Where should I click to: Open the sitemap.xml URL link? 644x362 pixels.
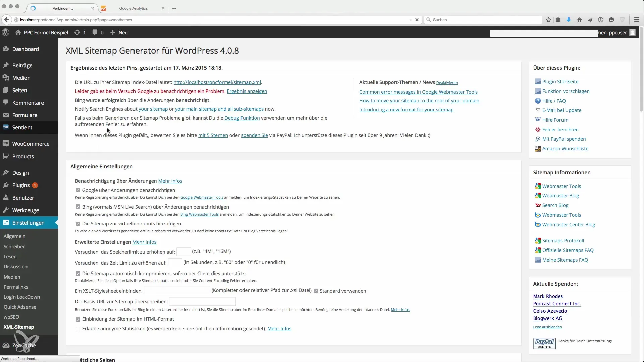coord(217,82)
